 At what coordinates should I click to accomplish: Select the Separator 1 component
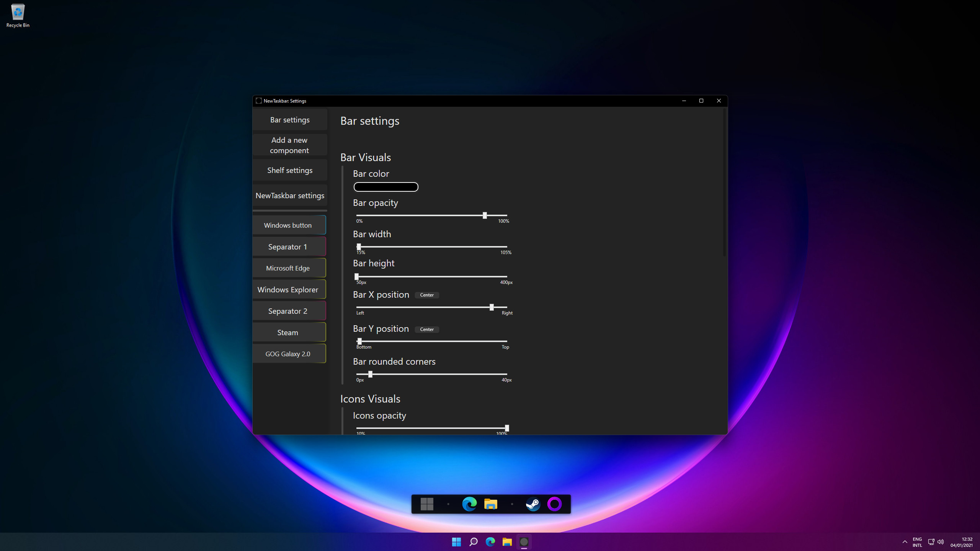point(289,246)
